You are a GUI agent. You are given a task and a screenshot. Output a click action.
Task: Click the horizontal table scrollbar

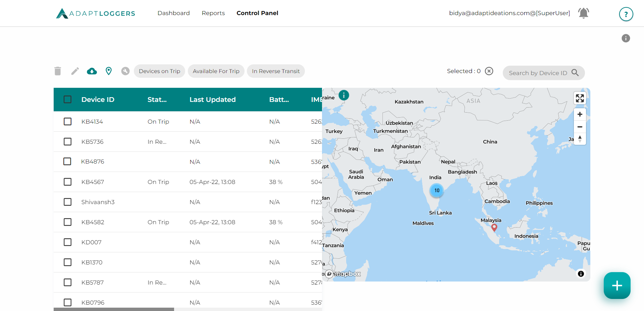pos(114,309)
